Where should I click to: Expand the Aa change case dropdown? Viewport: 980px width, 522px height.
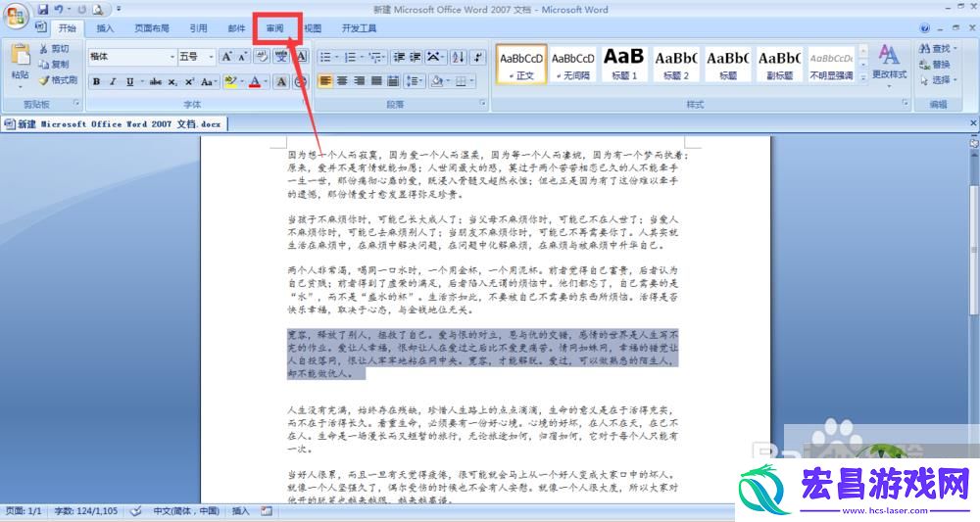(x=216, y=82)
